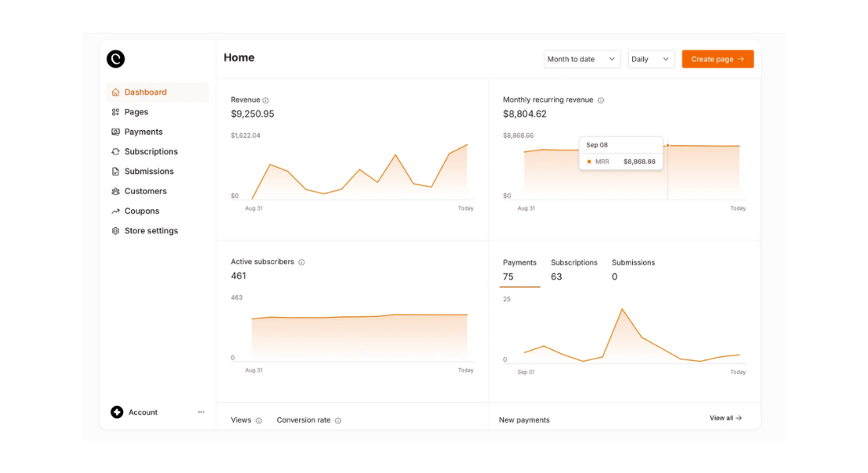Open the Daily frequency dropdown

tap(650, 58)
